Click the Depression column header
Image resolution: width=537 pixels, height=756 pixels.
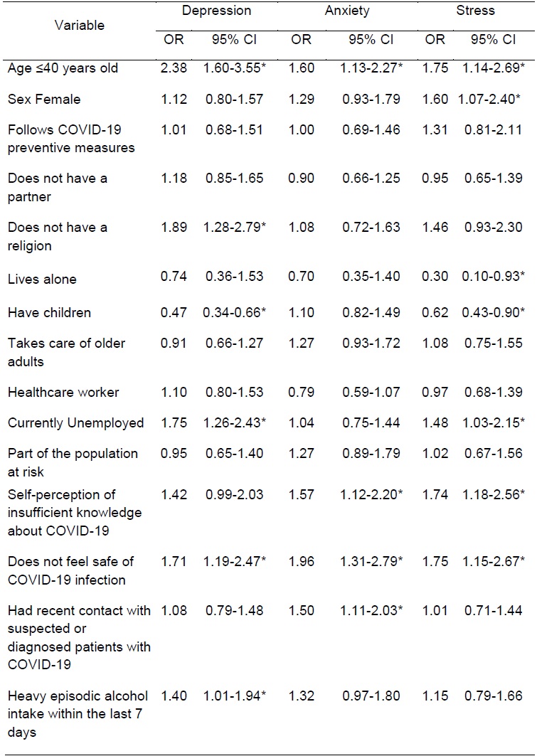coord(216,11)
